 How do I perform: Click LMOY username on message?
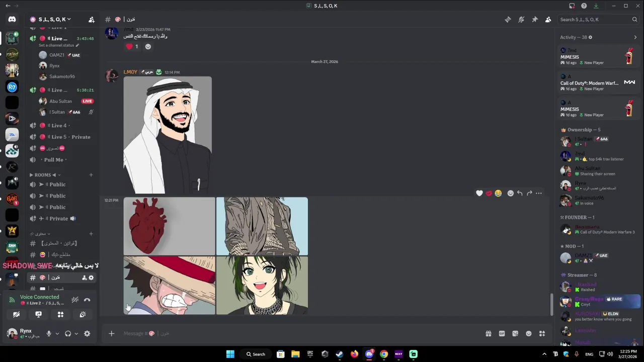(130, 72)
